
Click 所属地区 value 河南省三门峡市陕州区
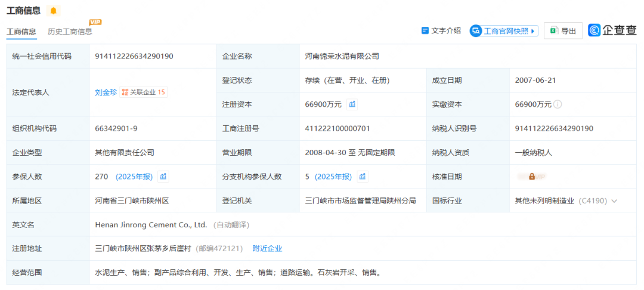(x=132, y=201)
